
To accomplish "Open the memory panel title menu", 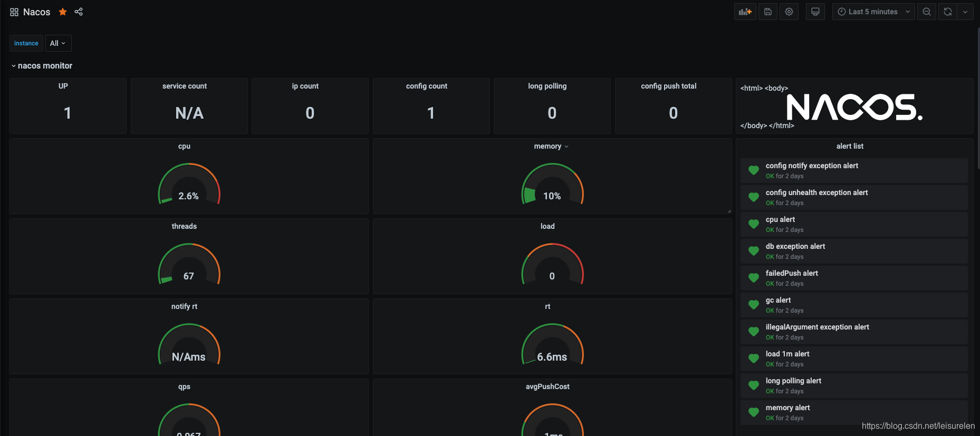I will coord(551,146).
